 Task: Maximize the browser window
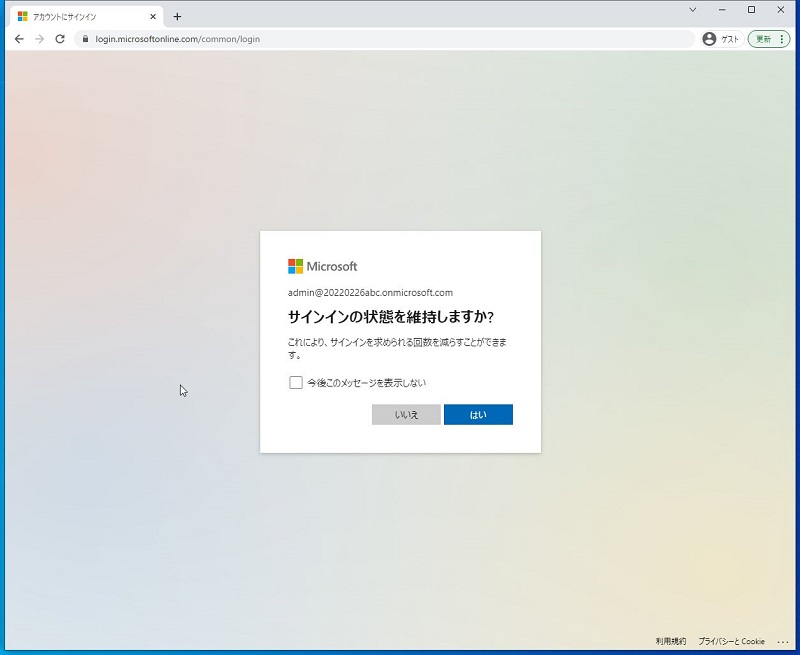tap(751, 10)
